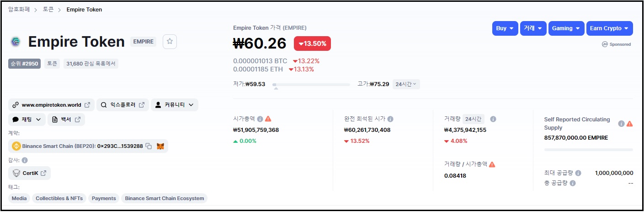The width and height of the screenshot is (644, 212).
Task: Open www.empiretoken.world website link
Action: point(51,105)
